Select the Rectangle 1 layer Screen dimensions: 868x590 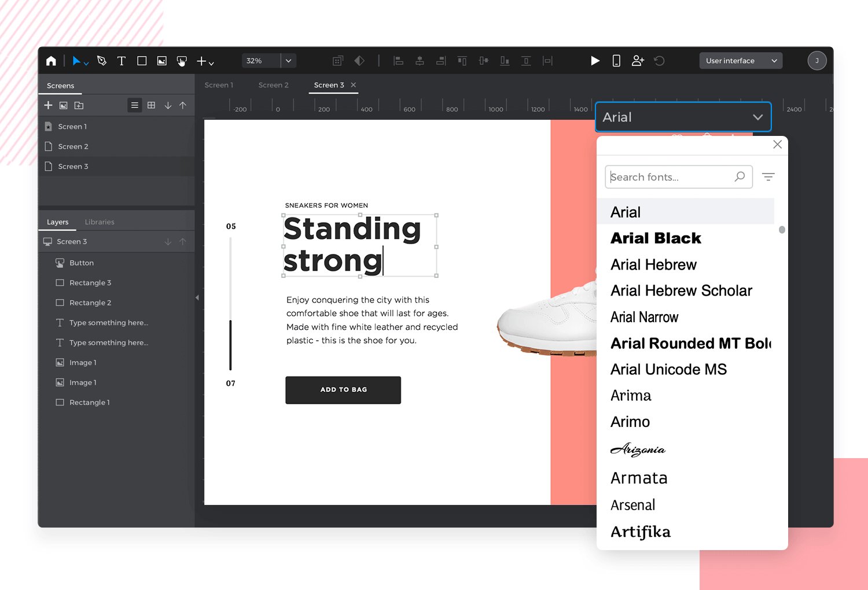[x=116, y=403]
